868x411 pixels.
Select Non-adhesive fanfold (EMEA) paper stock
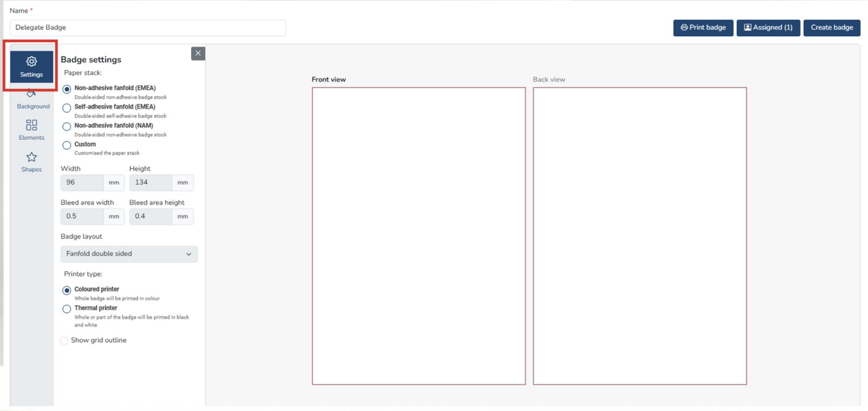(x=67, y=89)
